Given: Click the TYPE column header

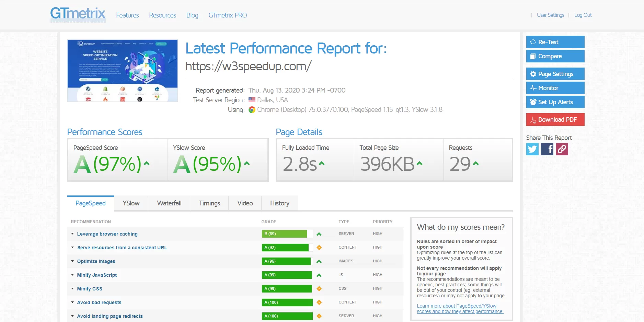Looking at the screenshot, I should tap(344, 222).
